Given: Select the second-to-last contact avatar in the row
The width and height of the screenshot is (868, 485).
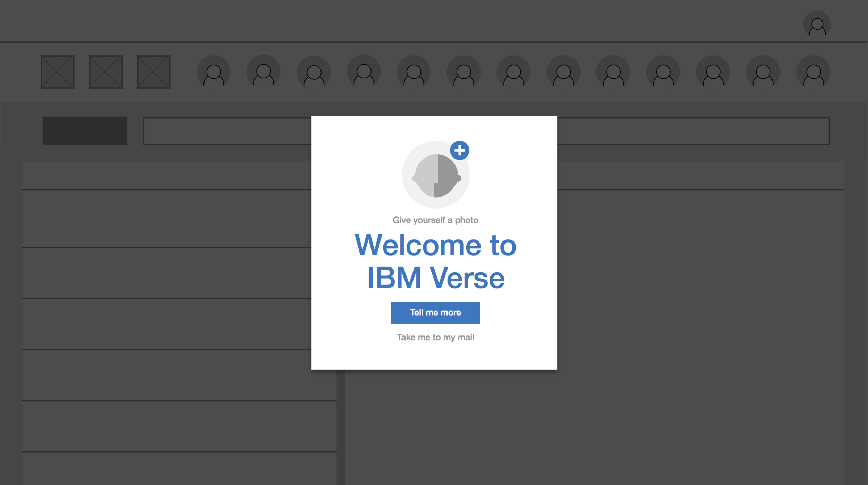Looking at the screenshot, I should point(763,72).
